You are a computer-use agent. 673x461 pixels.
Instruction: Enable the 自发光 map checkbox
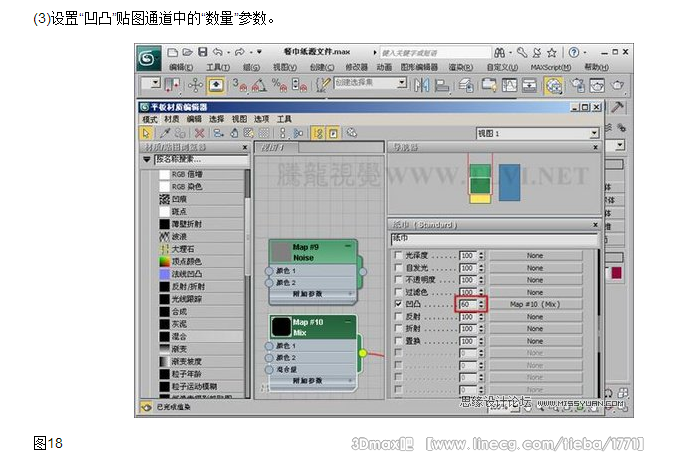pyautogui.click(x=398, y=267)
